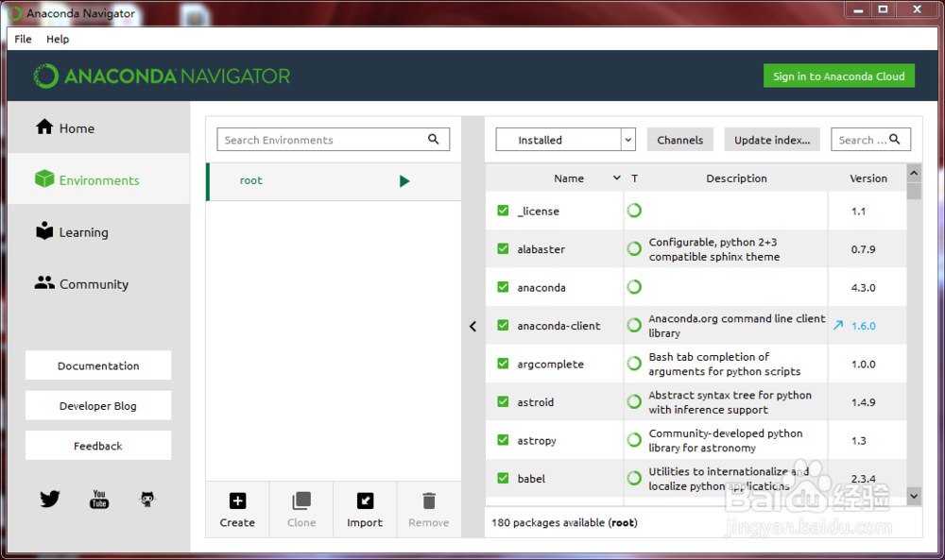Screen dimensions: 945x560
Task: Open the Installed packages filter dropdown
Action: (x=565, y=140)
